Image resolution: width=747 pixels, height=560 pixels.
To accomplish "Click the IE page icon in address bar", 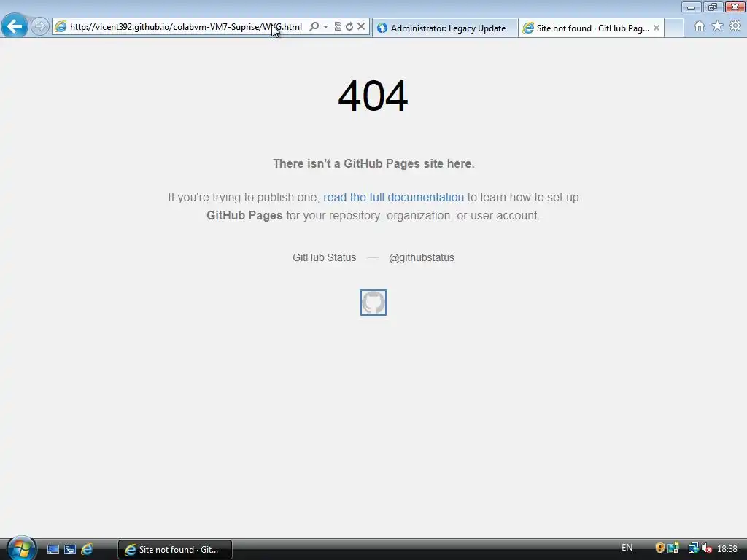I will 61,27.
